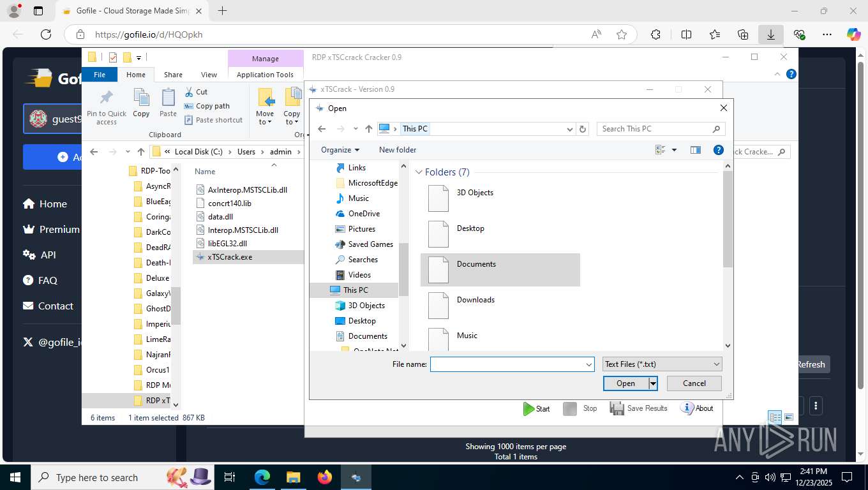Image resolution: width=868 pixels, height=490 pixels.
Task: Switch to the Share tab in Explorer
Action: [173, 75]
